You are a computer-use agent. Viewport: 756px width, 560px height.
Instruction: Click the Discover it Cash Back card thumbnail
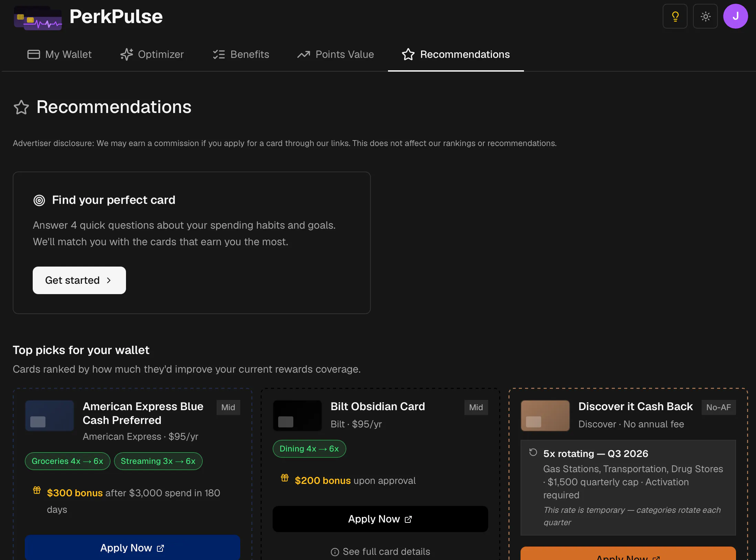(x=545, y=415)
